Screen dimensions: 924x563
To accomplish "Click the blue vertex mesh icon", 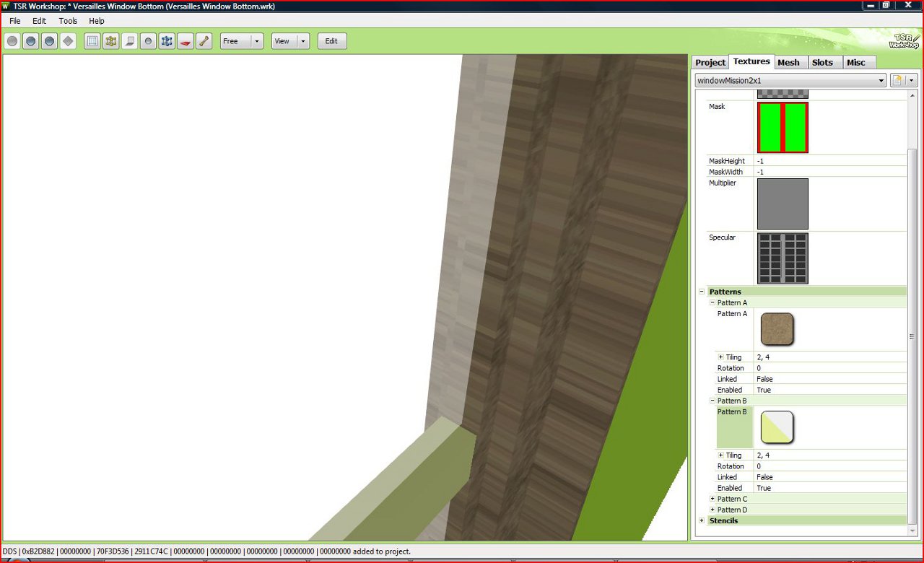I will [x=167, y=41].
